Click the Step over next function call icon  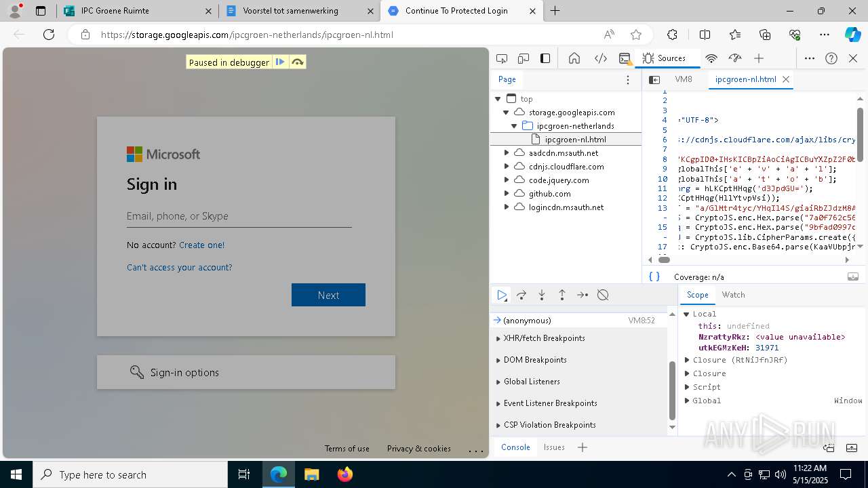coord(521,295)
